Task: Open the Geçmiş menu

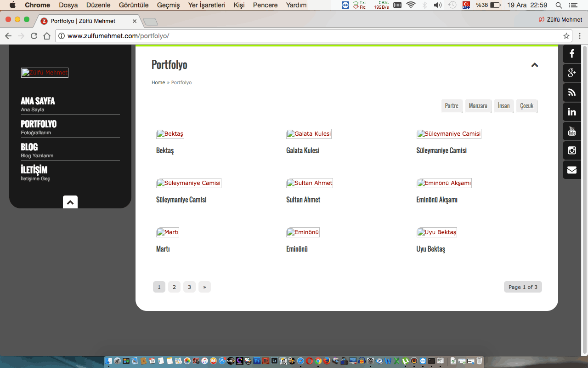Action: (x=168, y=5)
